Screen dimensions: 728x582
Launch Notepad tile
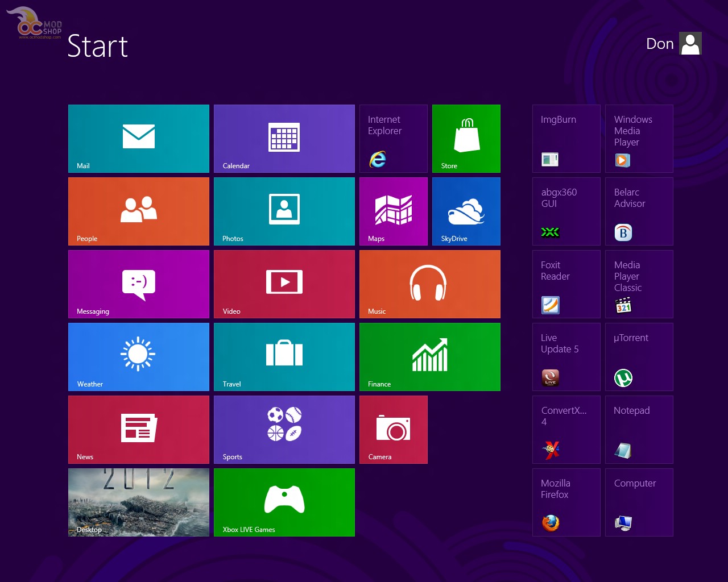click(639, 430)
